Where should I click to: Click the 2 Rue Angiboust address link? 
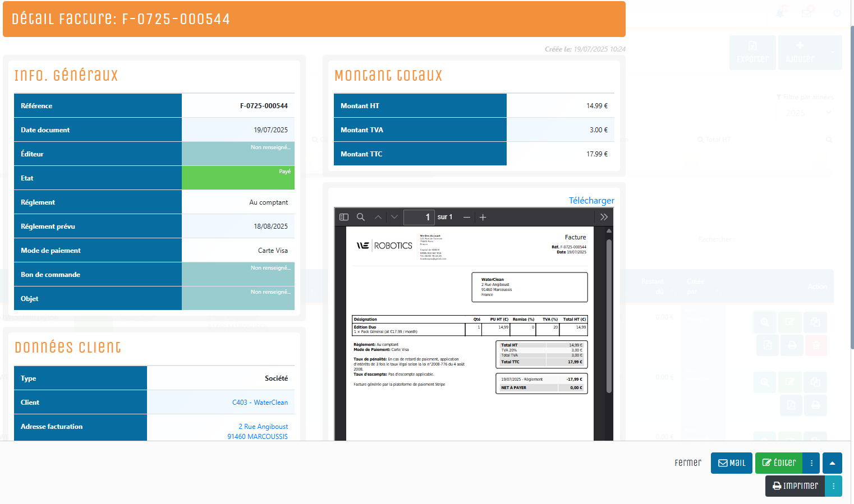[x=263, y=427]
